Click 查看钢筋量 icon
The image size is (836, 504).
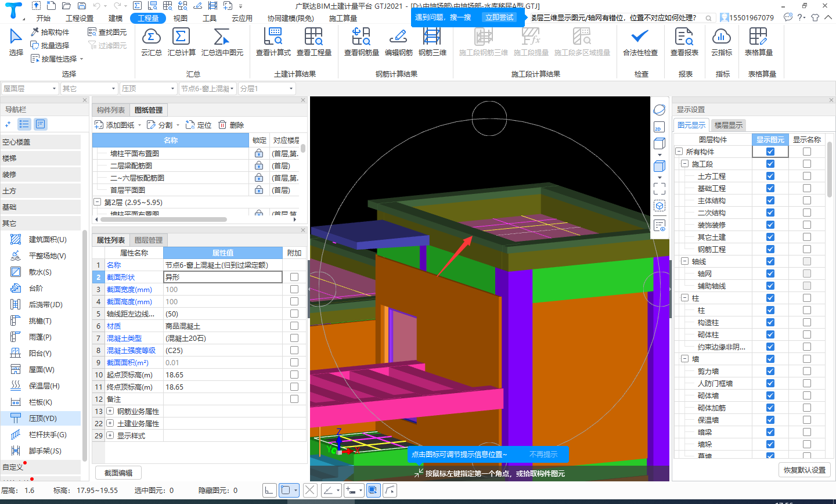[361, 42]
